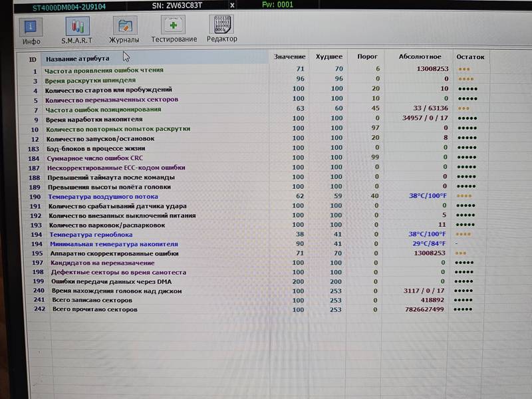Switch to the ST4000DM004-2U9104 drive tab

pyautogui.click(x=69, y=7)
